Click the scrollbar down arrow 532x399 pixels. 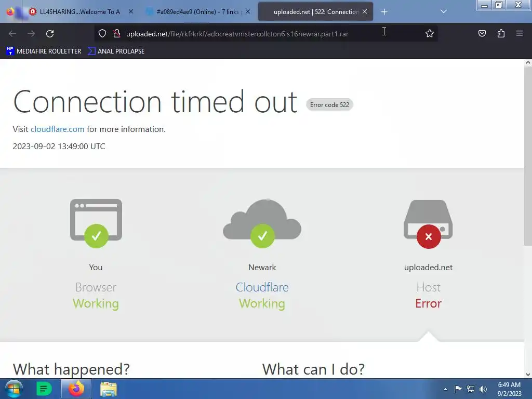(x=528, y=375)
